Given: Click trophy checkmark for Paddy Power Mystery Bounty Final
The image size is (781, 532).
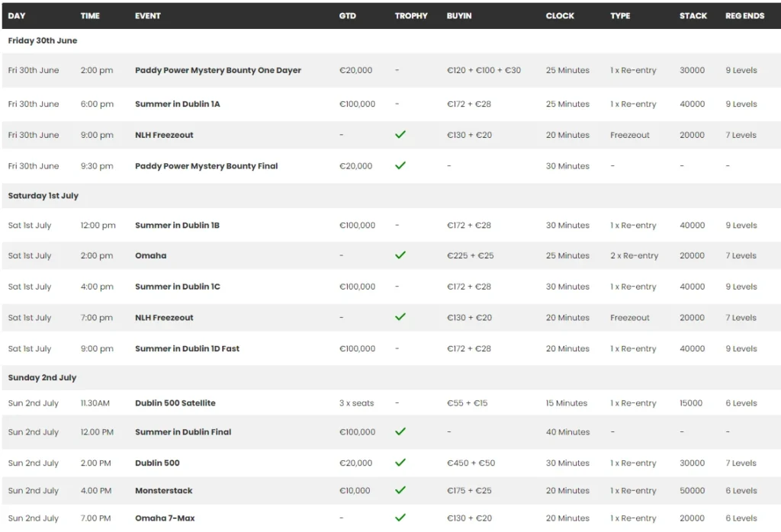Looking at the screenshot, I should click(x=400, y=165).
